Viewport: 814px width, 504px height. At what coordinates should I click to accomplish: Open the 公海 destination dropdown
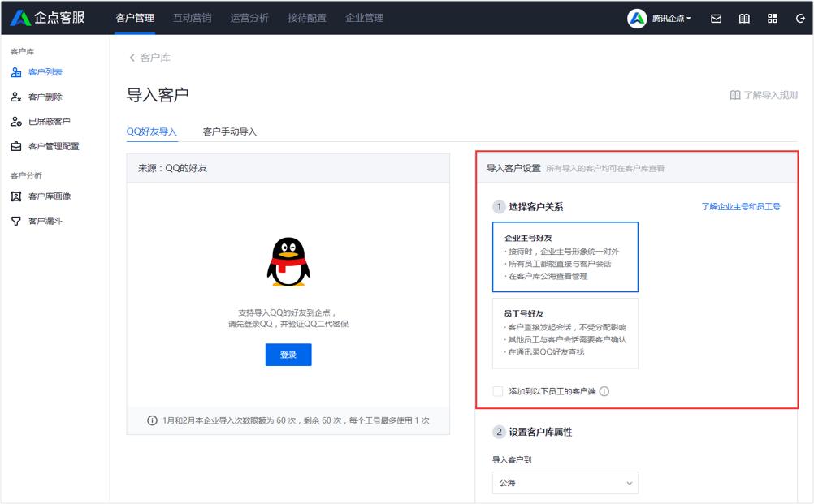pos(565,483)
